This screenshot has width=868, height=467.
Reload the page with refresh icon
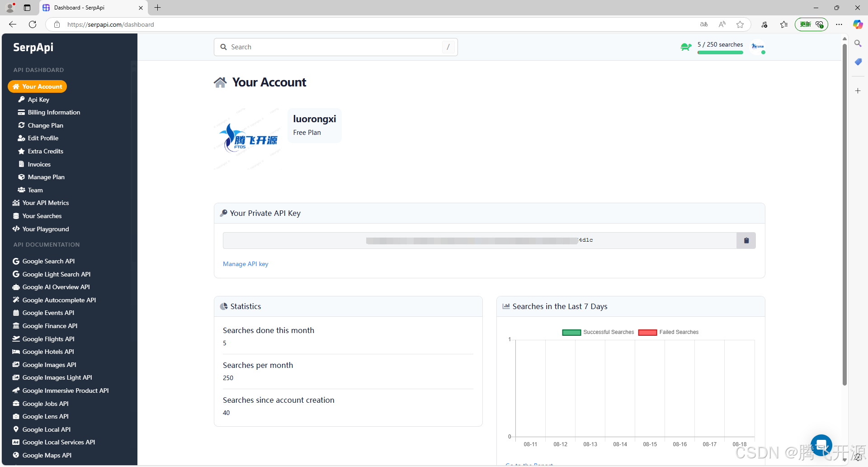click(x=33, y=24)
